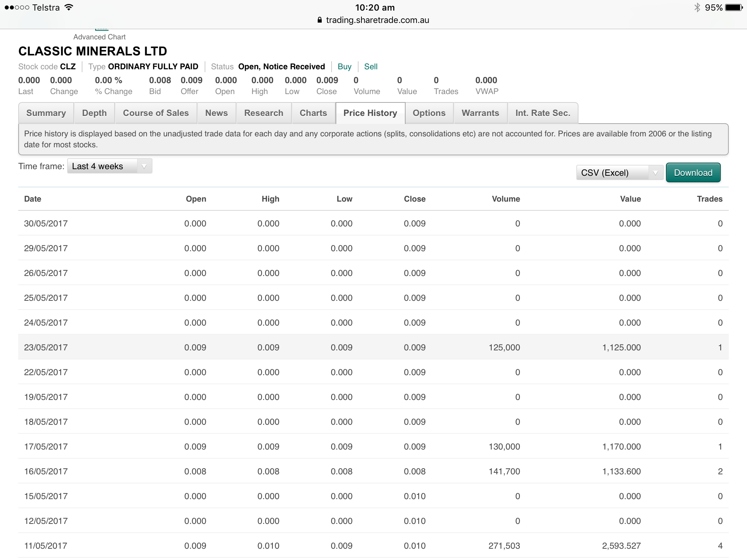The width and height of the screenshot is (747, 560).
Task: Tap the battery indicator icon
Action: click(x=734, y=7)
